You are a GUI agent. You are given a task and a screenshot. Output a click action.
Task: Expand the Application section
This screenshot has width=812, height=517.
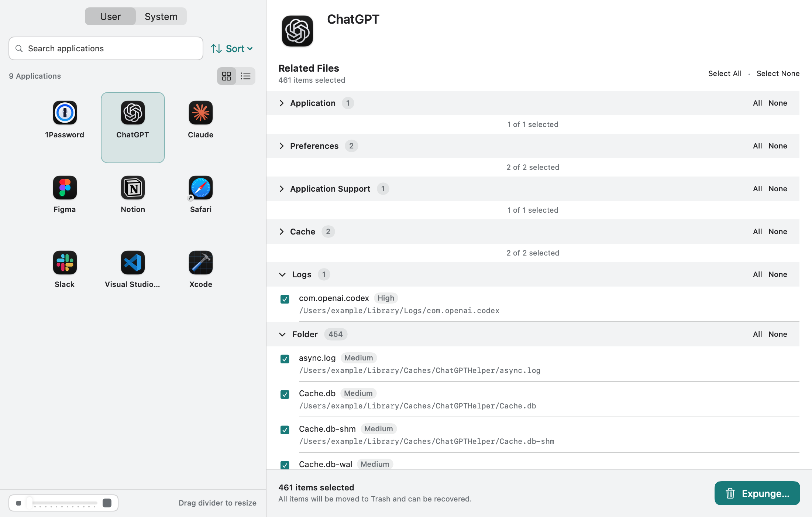pyautogui.click(x=282, y=103)
